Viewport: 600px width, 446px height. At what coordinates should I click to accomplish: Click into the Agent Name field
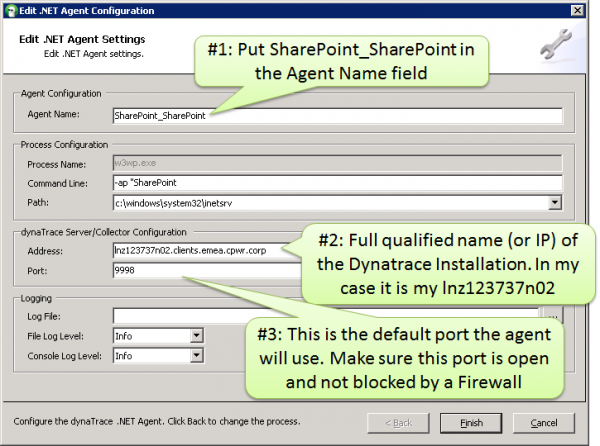338,116
